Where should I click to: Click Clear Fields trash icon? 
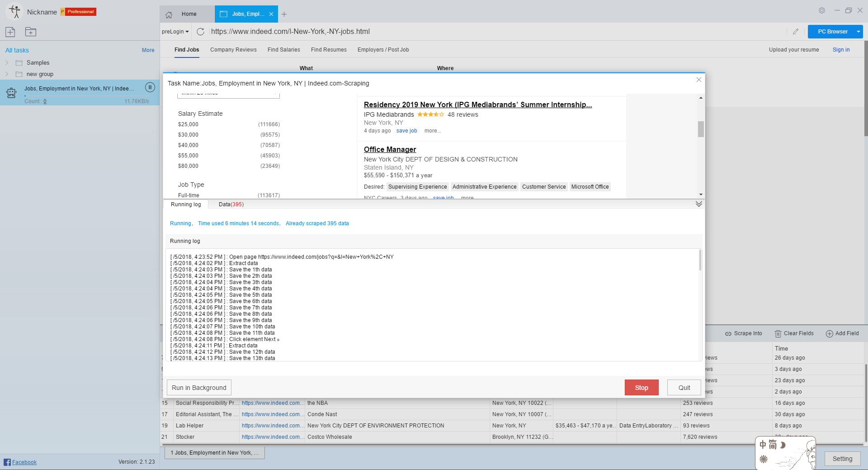click(778, 334)
